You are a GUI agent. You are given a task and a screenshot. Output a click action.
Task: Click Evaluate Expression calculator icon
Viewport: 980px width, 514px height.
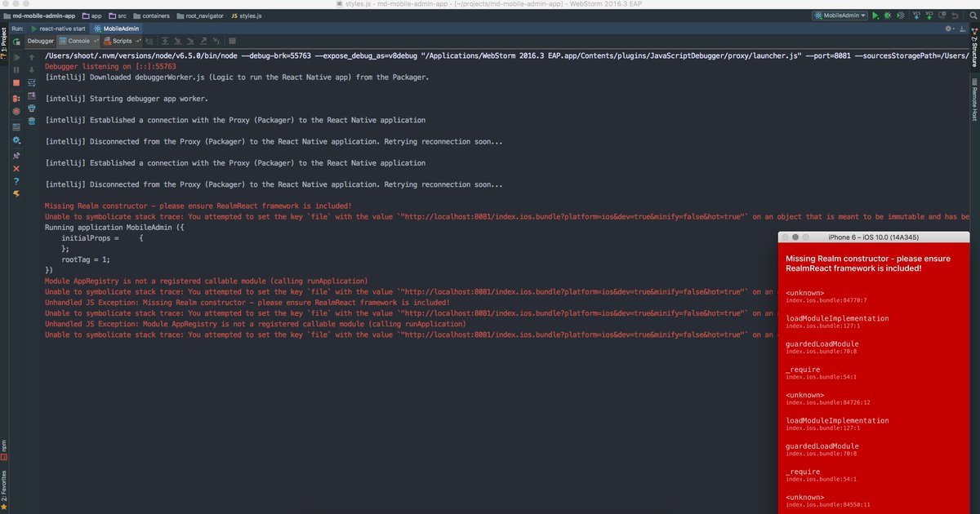point(233,41)
